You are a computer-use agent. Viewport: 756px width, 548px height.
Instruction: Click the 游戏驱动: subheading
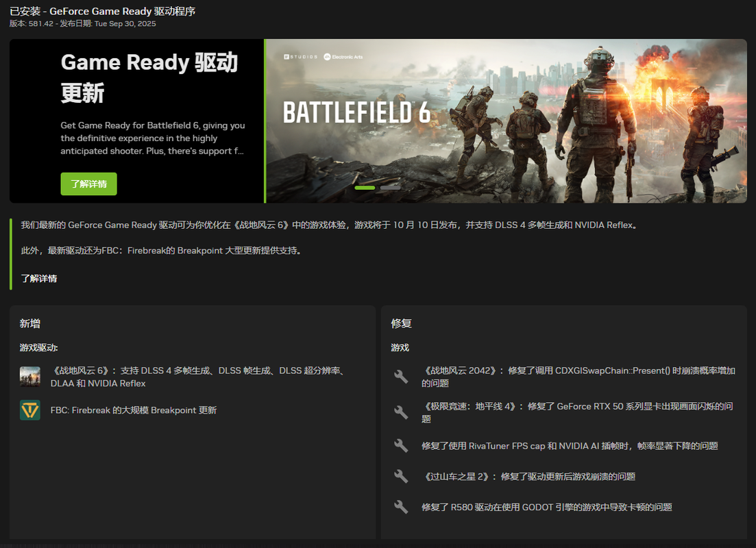(38, 347)
